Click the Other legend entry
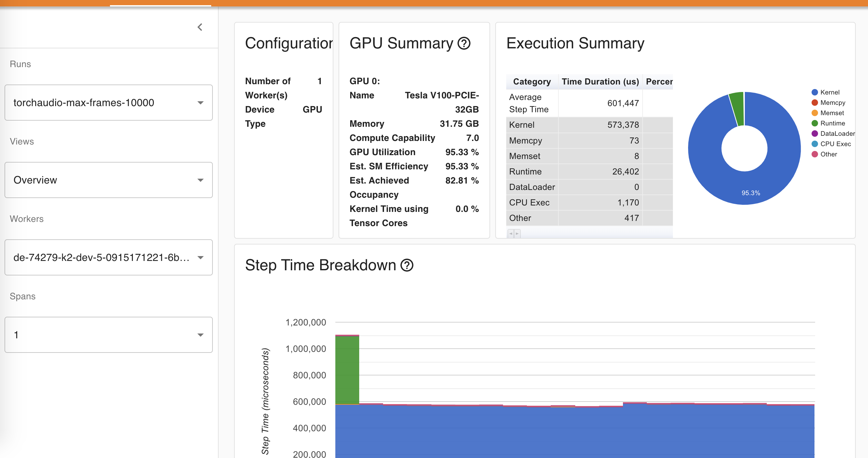Viewport: 868px width, 458px height. click(828, 154)
